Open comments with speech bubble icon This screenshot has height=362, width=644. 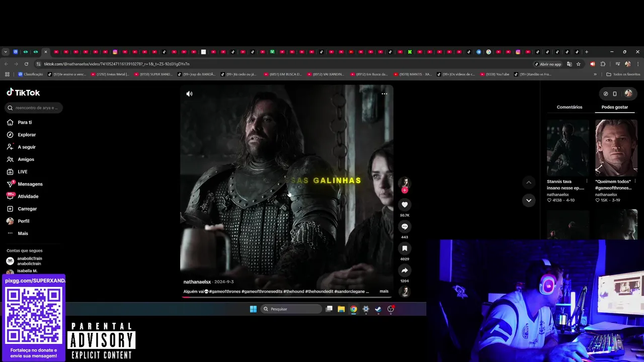pos(405,227)
